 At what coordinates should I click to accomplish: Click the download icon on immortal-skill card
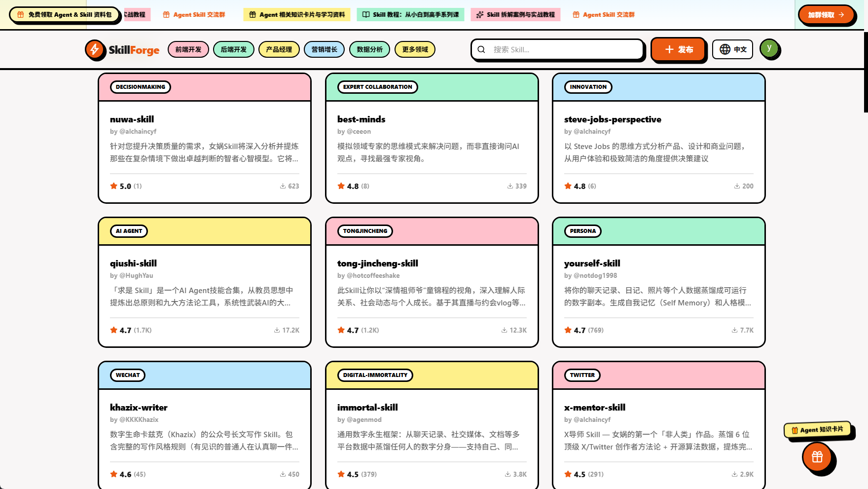(507, 474)
